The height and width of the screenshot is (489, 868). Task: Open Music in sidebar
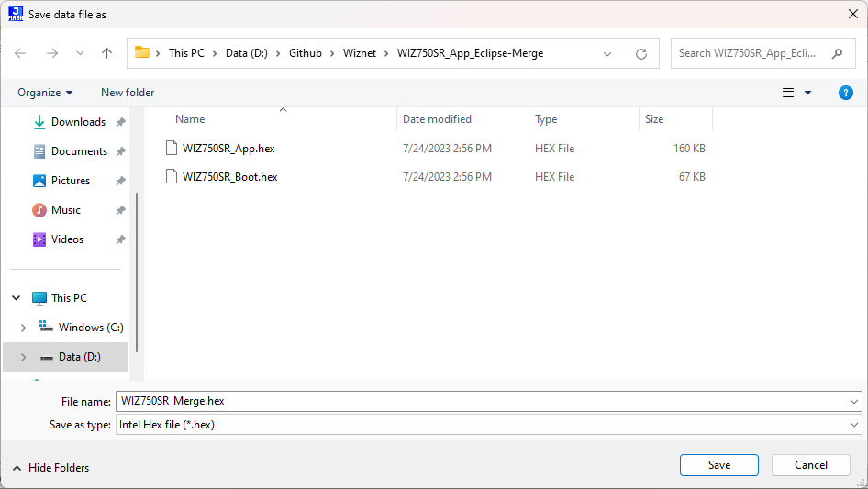[x=66, y=210]
